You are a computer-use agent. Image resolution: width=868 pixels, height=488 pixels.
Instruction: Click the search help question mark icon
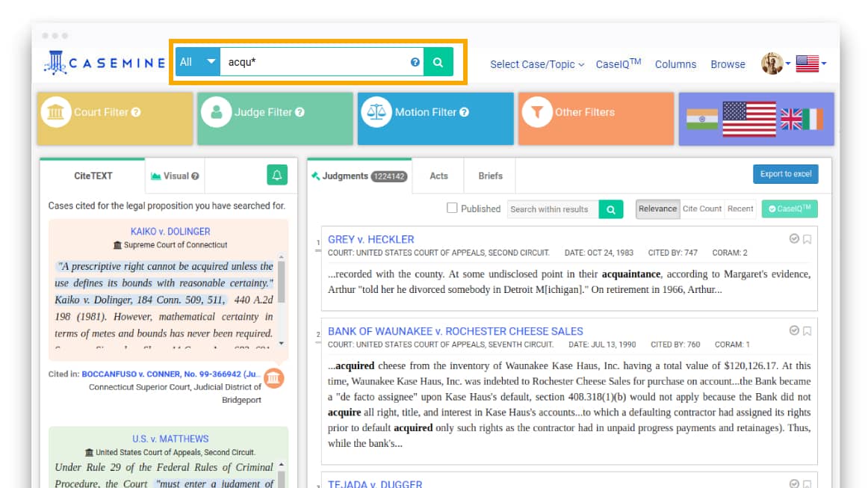[x=415, y=62]
